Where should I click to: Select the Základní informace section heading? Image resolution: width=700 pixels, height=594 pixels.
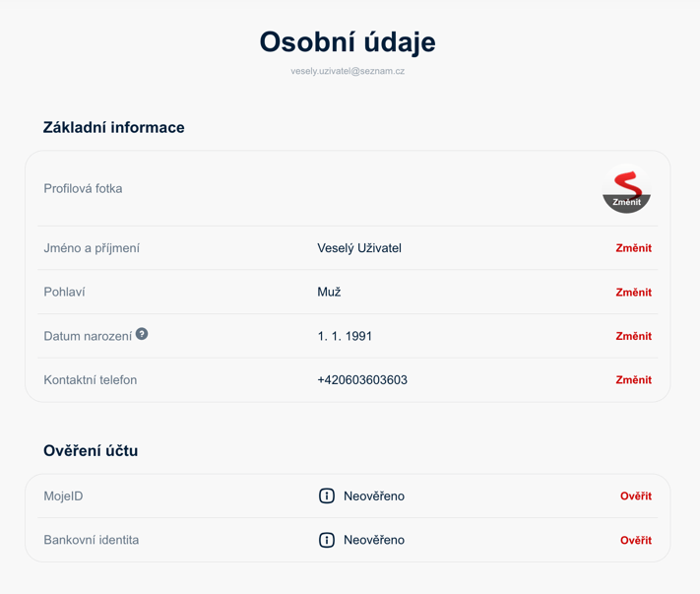[114, 127]
